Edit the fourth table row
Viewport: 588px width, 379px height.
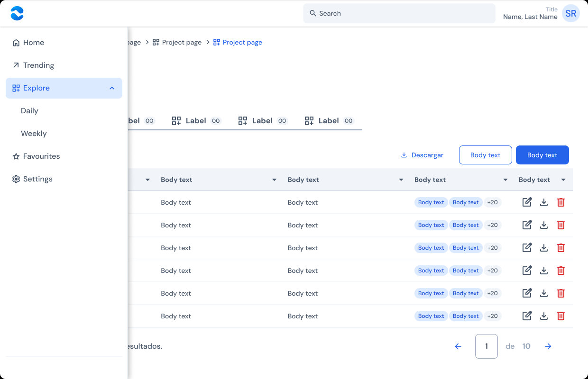527,271
